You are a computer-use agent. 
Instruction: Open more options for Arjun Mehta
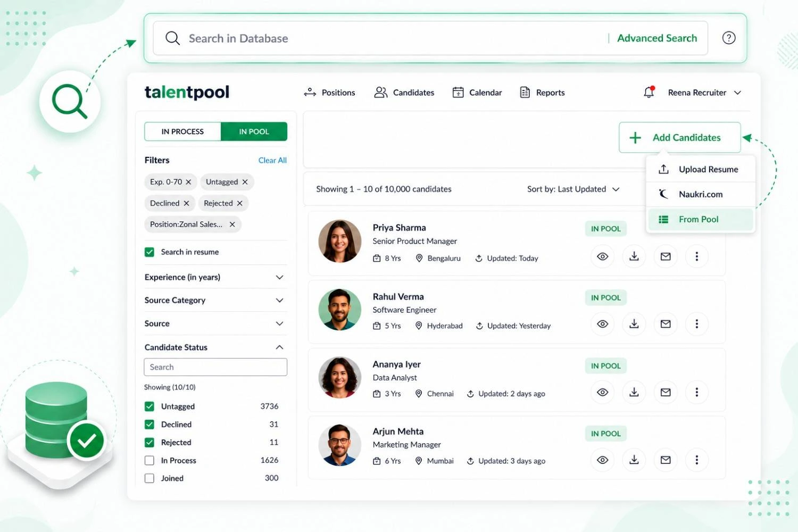[697, 460]
